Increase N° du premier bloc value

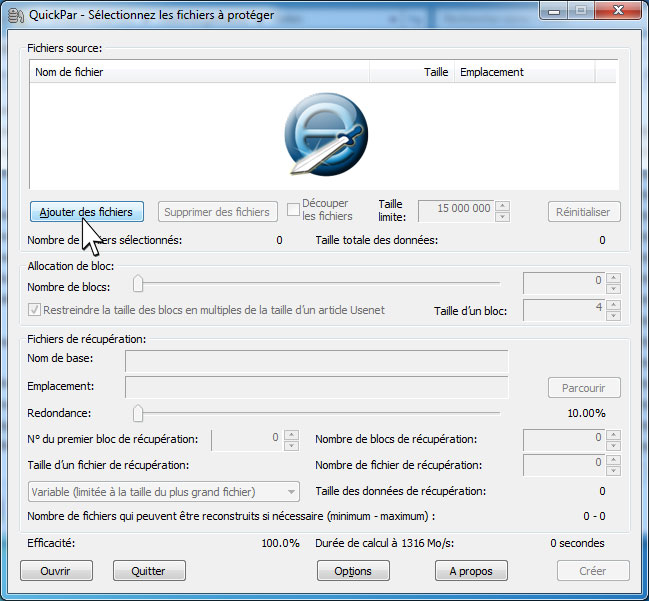pyautogui.click(x=291, y=435)
